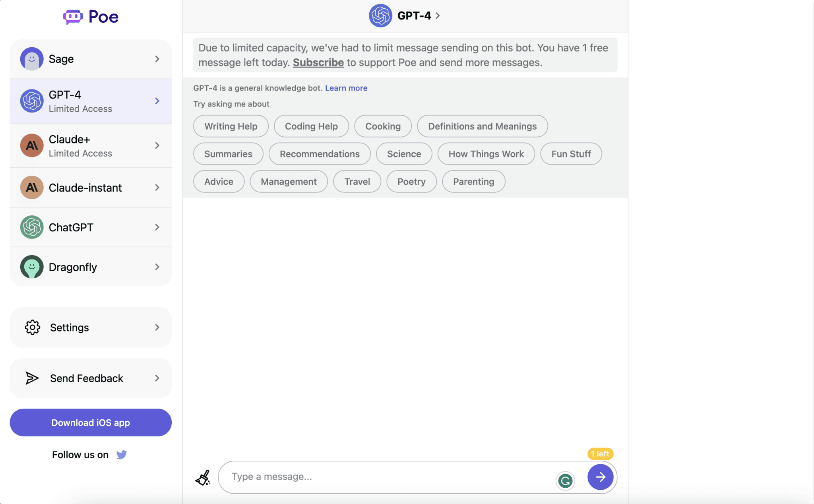Tap the How Things Work chip
814x504 pixels.
click(486, 154)
